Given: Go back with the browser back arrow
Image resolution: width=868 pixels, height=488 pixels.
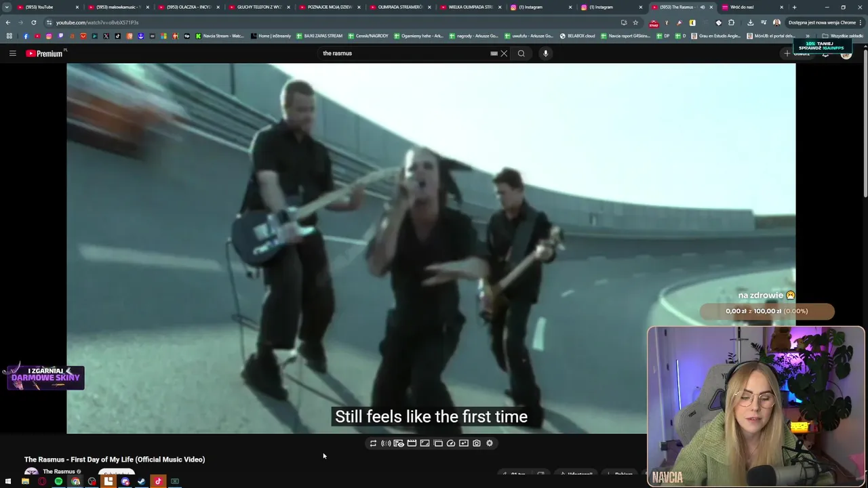Looking at the screenshot, I should pos(8,22).
